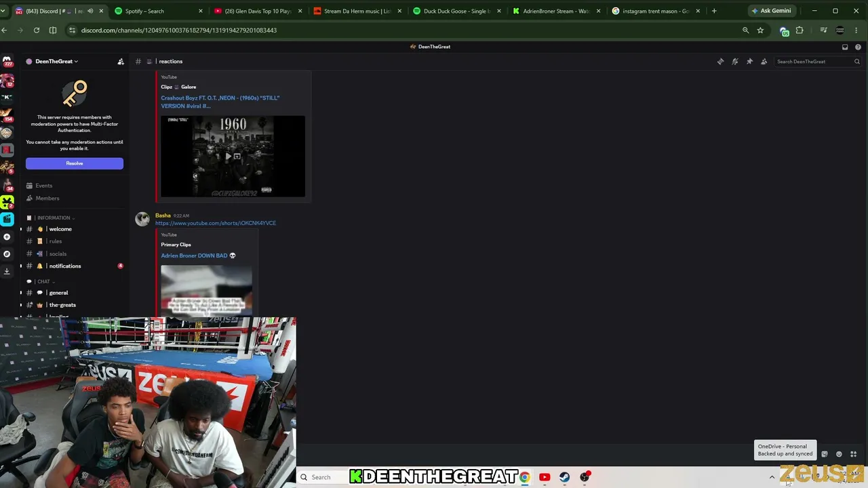Open Steam from the taskbar

(x=564, y=477)
